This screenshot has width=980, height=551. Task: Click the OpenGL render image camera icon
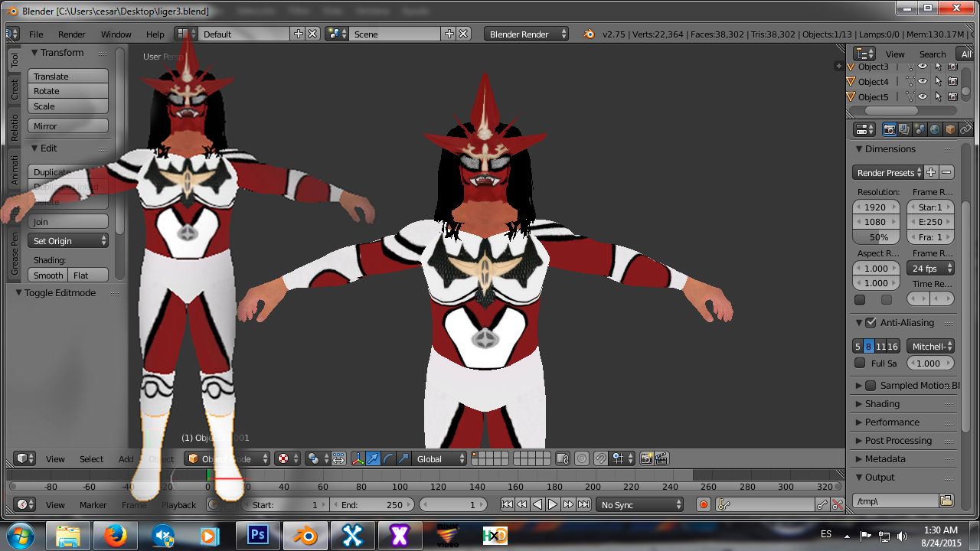[647, 458]
